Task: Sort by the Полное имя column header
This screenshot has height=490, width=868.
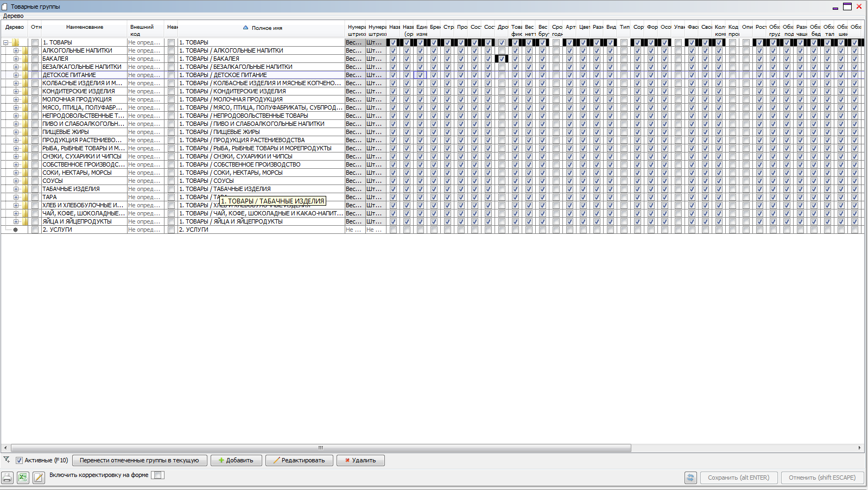Action: 267,28
